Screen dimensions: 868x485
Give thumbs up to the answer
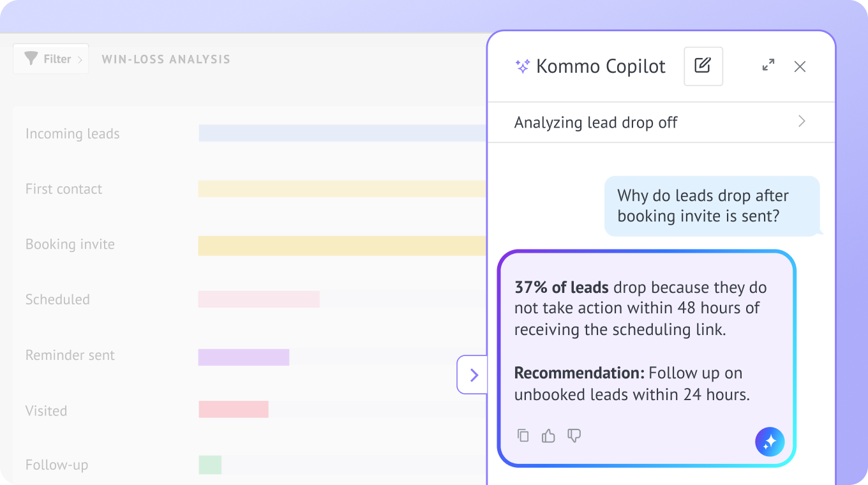[548, 436]
